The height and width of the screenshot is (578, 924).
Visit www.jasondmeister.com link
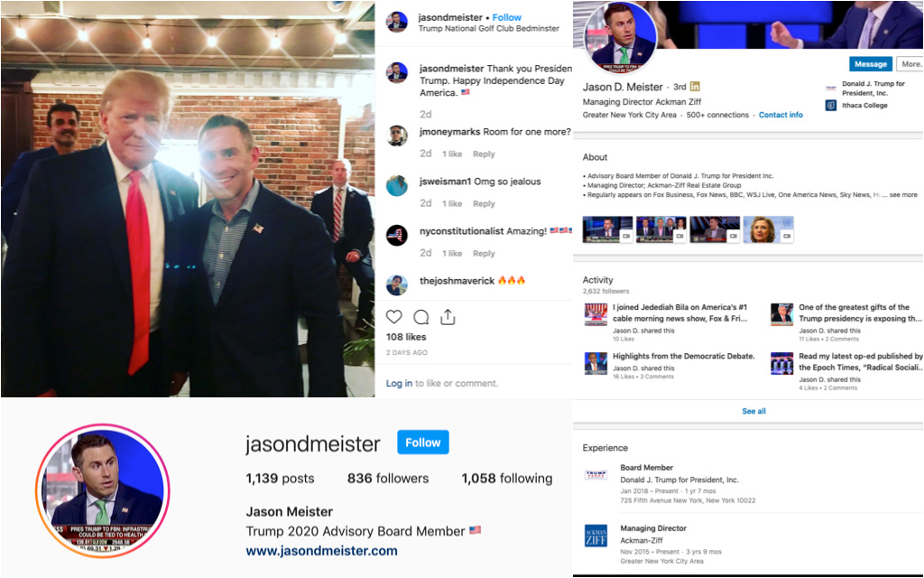tap(322, 551)
